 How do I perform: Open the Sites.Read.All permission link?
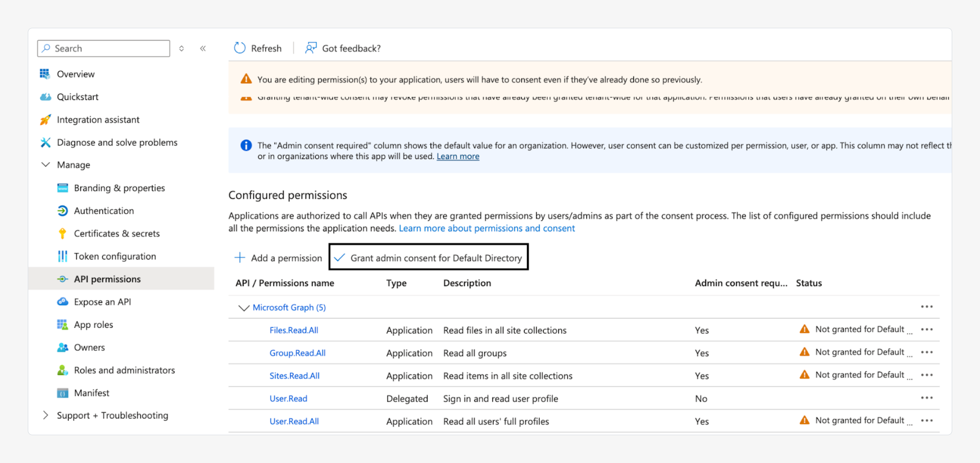[x=294, y=376]
